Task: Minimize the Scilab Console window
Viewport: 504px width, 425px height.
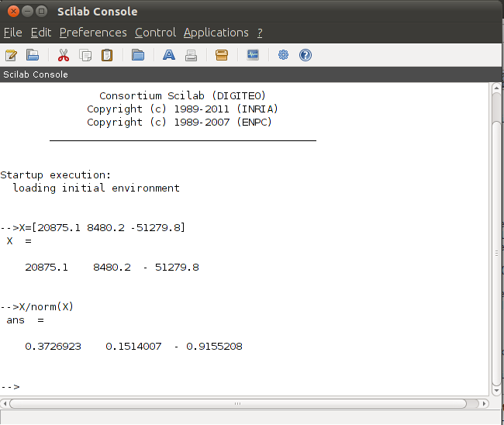Action: 27,12
